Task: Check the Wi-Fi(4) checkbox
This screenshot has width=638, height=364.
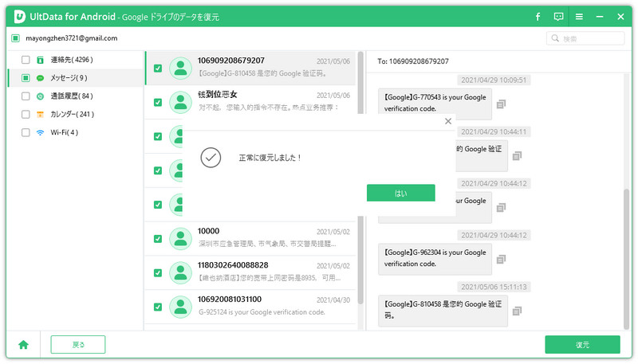Action: click(x=26, y=132)
